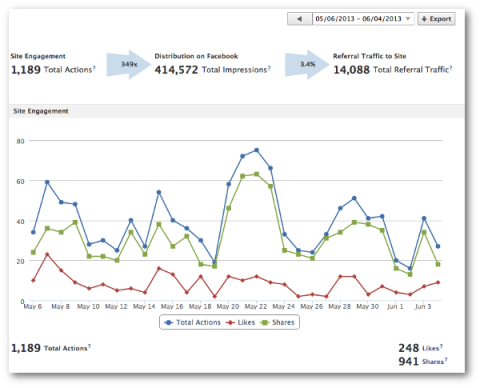Image resolution: width=480 pixels, height=388 pixels.
Task: Click the 3.4% arrow indicator
Action: [307, 64]
